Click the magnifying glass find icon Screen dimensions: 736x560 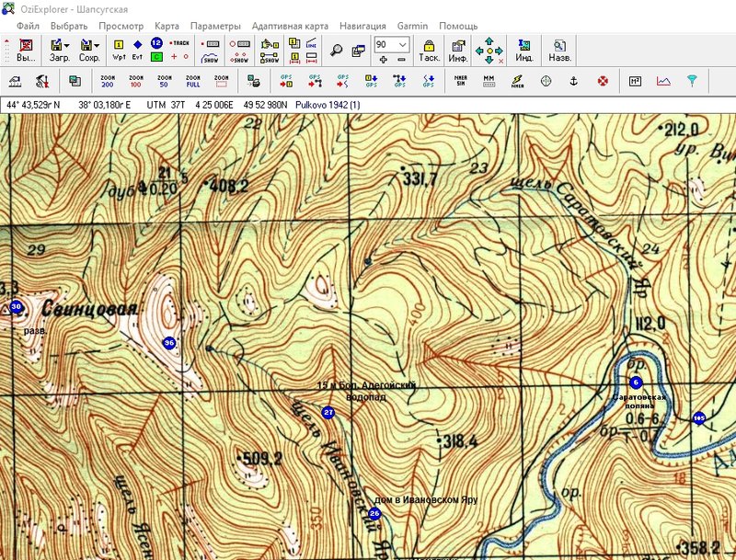[336, 51]
